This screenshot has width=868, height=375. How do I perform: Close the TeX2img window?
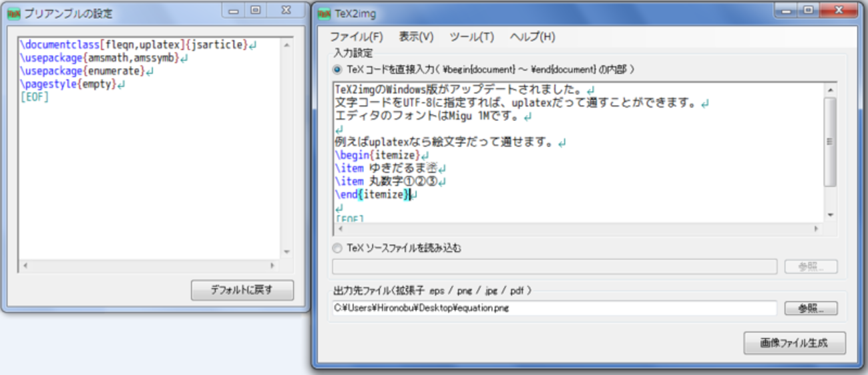[839, 9]
